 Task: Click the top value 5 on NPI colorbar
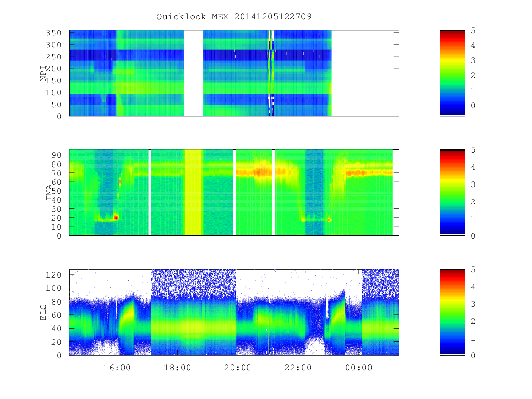[473, 31]
